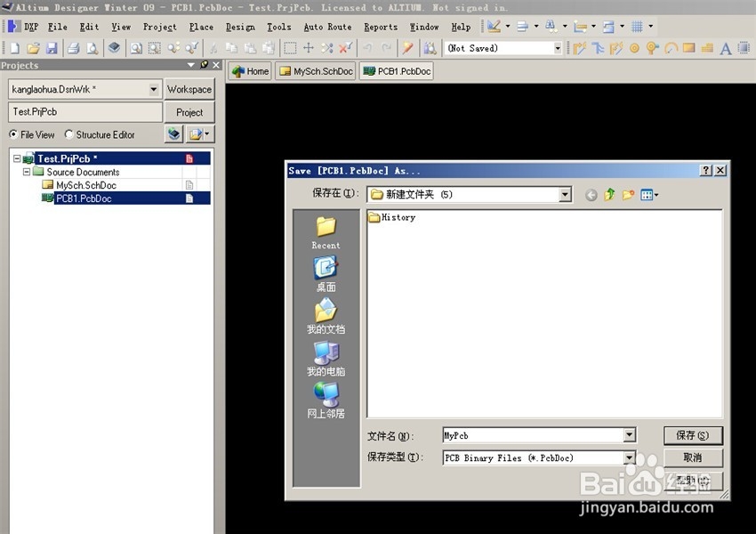
Task: Open the Design menu
Action: click(x=240, y=27)
